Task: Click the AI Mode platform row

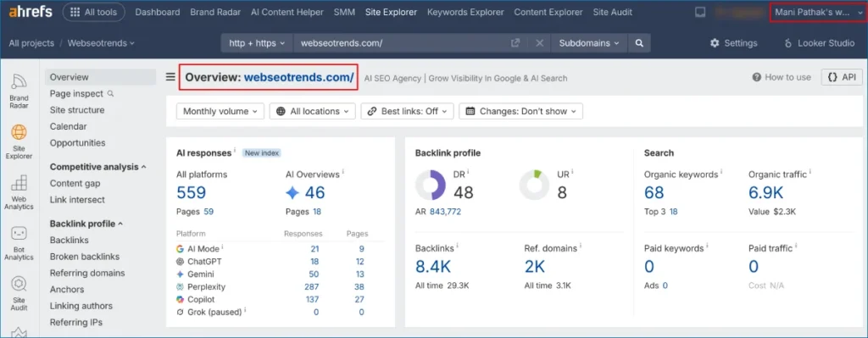Action: pos(280,249)
